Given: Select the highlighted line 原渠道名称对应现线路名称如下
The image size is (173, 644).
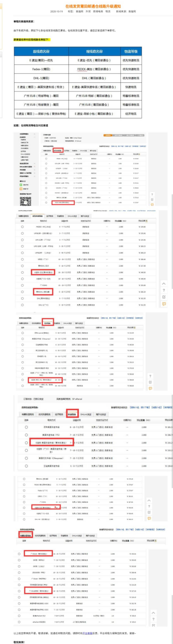Looking at the screenshot, I should (x=32, y=39).
